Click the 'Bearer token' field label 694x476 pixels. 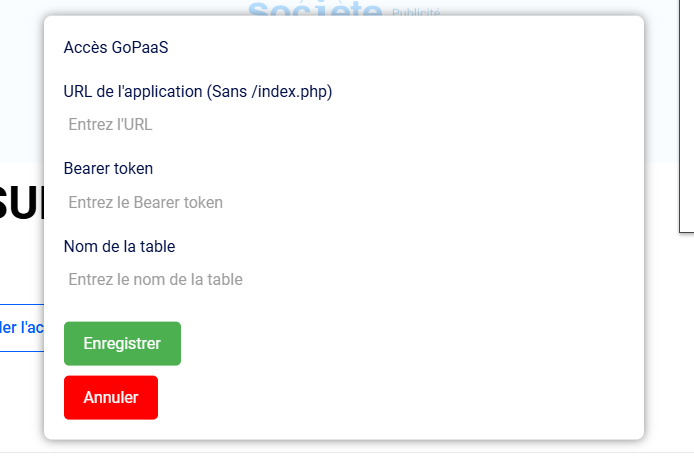pos(108,169)
